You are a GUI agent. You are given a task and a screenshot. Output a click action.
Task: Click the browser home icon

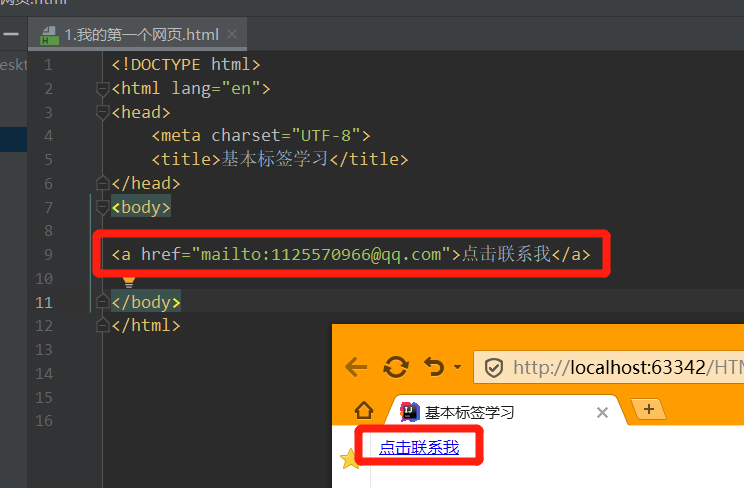(364, 410)
